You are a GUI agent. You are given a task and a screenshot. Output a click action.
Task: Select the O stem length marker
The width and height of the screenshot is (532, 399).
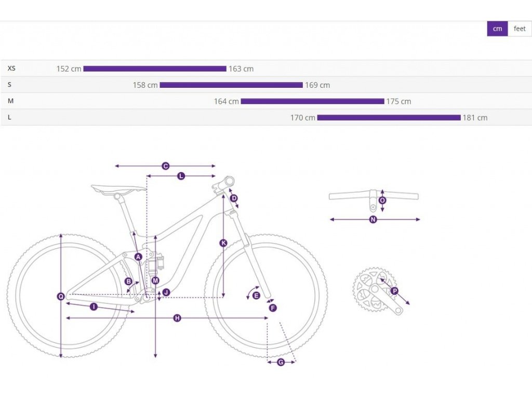point(383,200)
